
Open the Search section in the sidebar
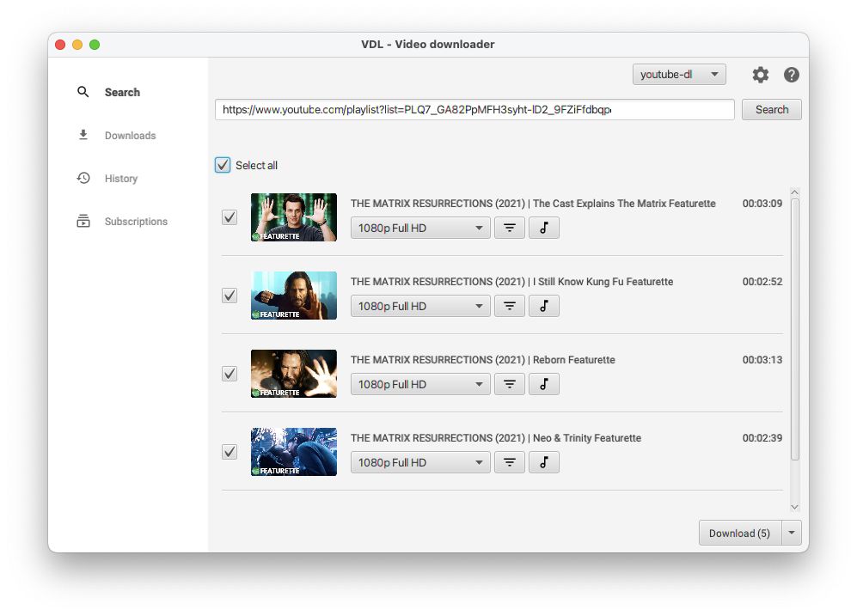pyautogui.click(x=122, y=92)
